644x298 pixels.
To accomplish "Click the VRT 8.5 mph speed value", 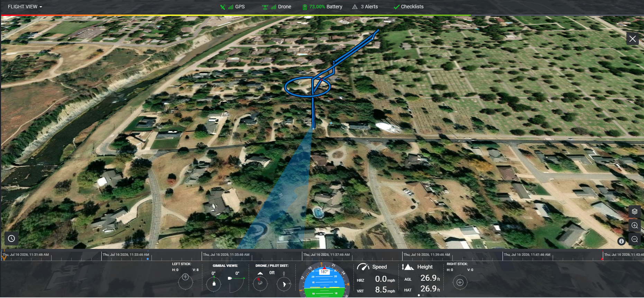I will pos(385,290).
